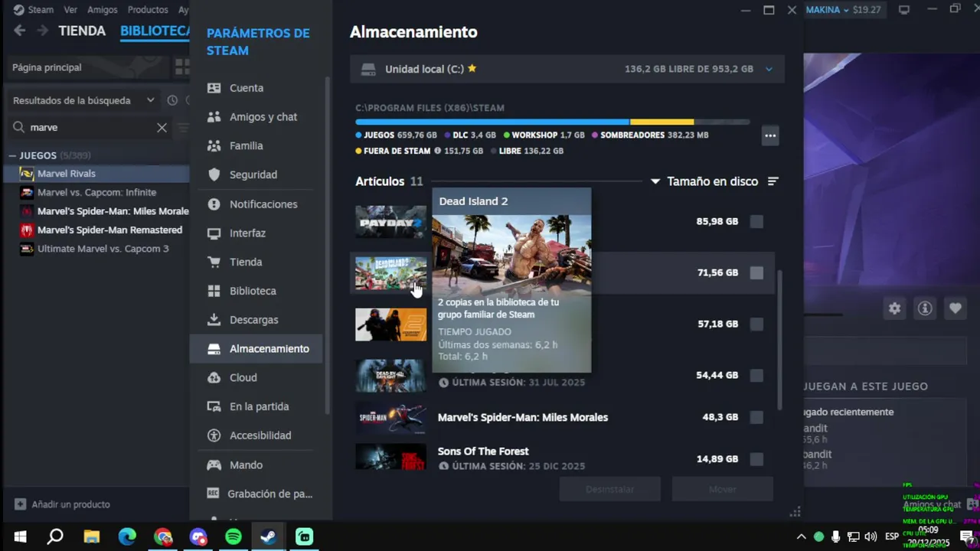The height and width of the screenshot is (551, 980).
Task: Expand the Unidad local (C:) drive dropdown
Action: (x=769, y=69)
